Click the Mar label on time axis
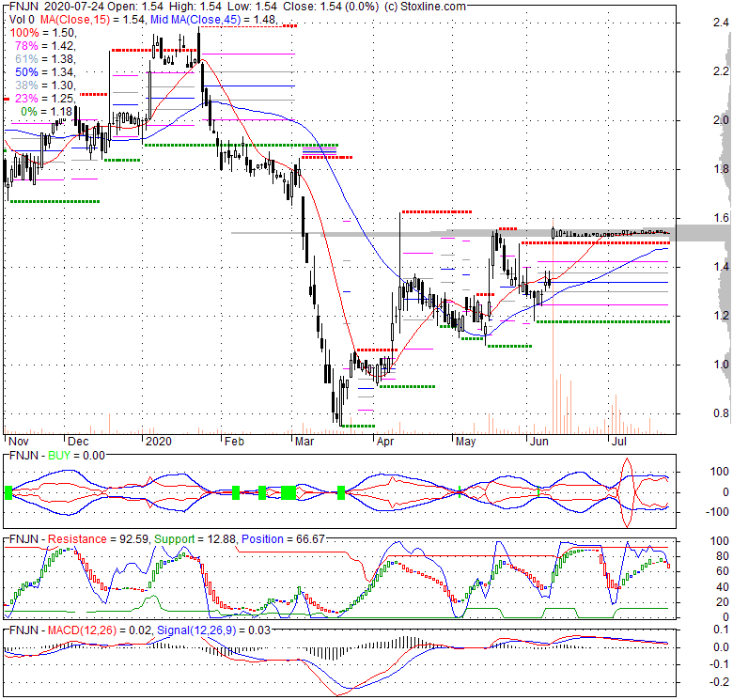733x700 pixels. (304, 442)
